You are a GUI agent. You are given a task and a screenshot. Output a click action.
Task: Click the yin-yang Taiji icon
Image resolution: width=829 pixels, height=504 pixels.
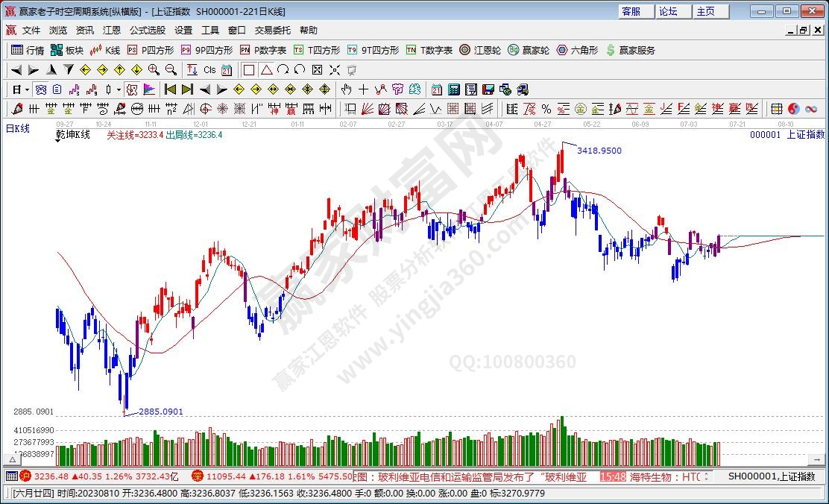[794, 109]
